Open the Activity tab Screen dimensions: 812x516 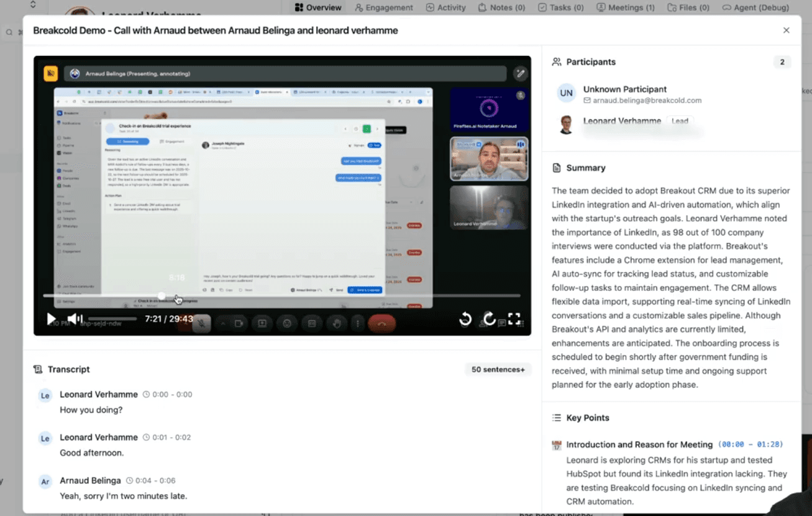(x=445, y=7)
